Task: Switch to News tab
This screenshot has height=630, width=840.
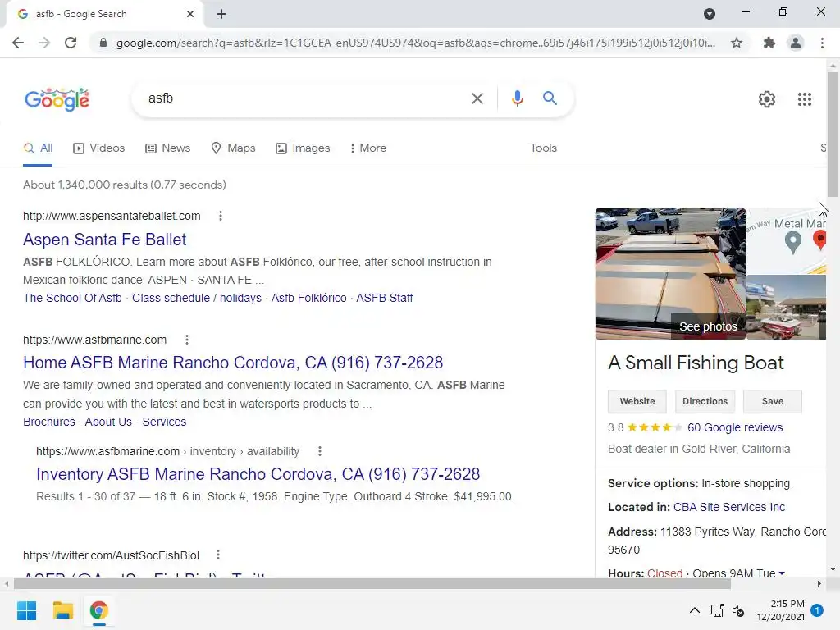Action: [x=168, y=148]
